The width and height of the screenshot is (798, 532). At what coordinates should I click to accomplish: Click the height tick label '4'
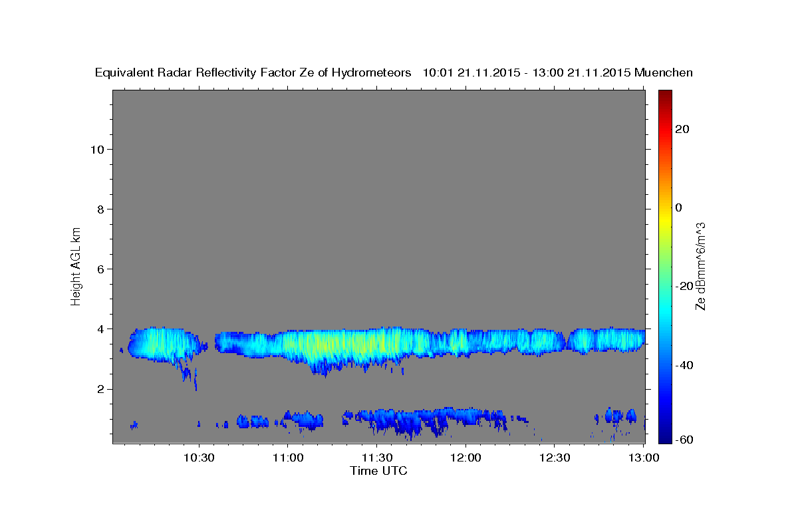99,329
